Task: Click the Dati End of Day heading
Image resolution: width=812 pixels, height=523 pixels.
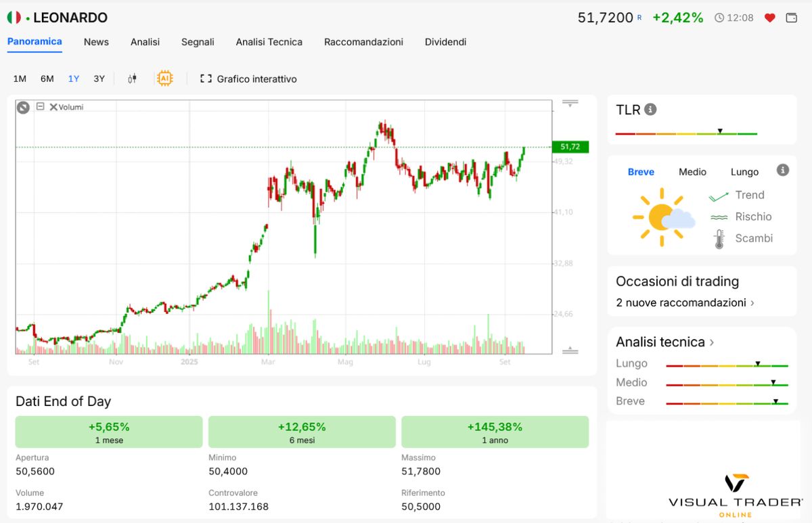Action: (x=63, y=401)
